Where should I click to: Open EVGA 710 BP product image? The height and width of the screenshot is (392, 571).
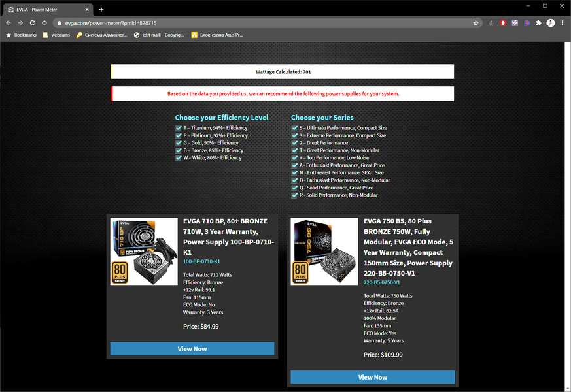(x=144, y=252)
